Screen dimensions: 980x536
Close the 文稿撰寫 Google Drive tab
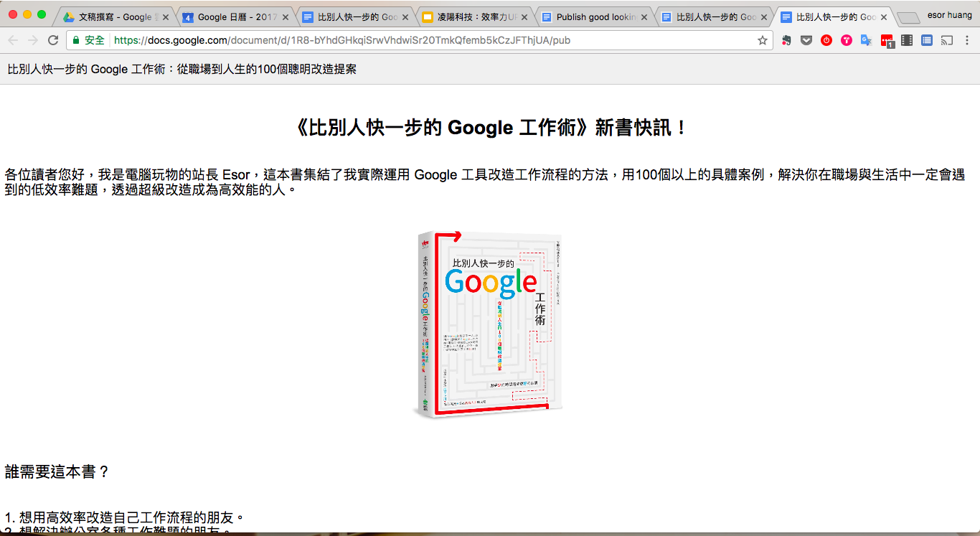[165, 17]
